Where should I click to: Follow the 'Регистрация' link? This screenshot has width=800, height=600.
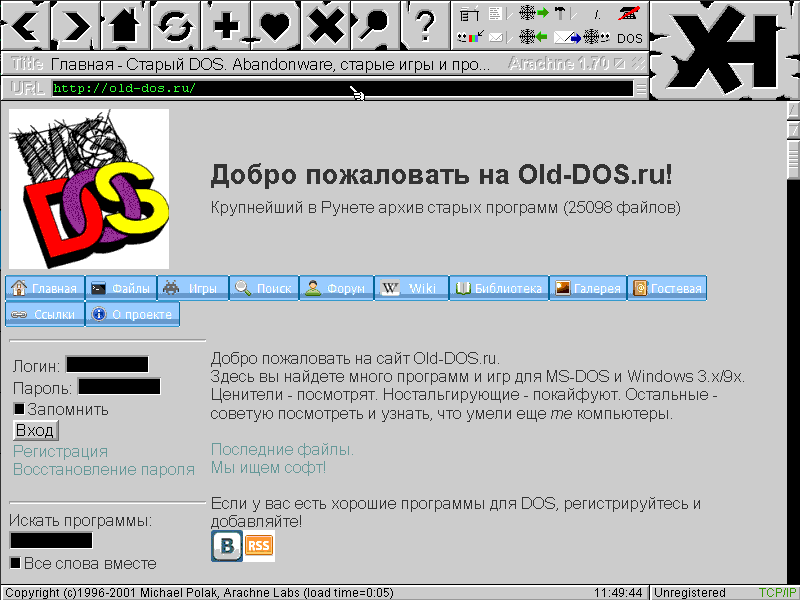(x=60, y=452)
